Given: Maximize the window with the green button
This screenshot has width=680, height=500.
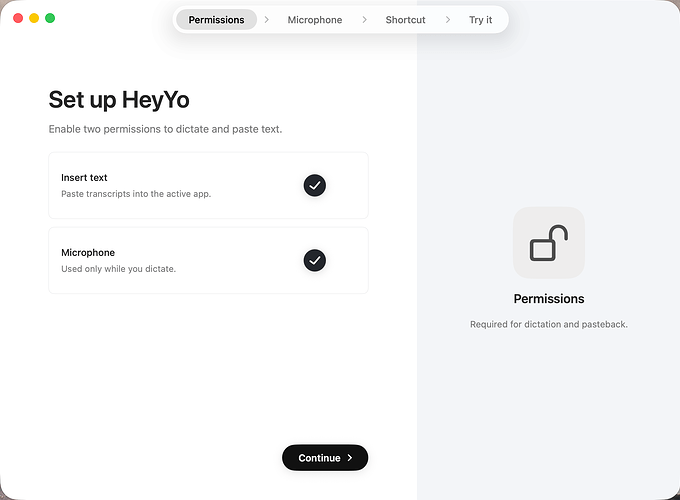Looking at the screenshot, I should [x=50, y=18].
